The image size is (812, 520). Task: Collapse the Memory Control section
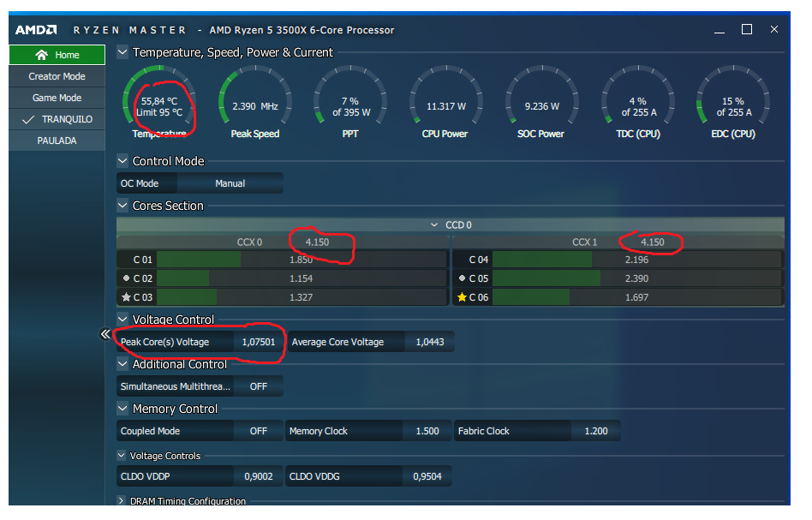tap(122, 409)
